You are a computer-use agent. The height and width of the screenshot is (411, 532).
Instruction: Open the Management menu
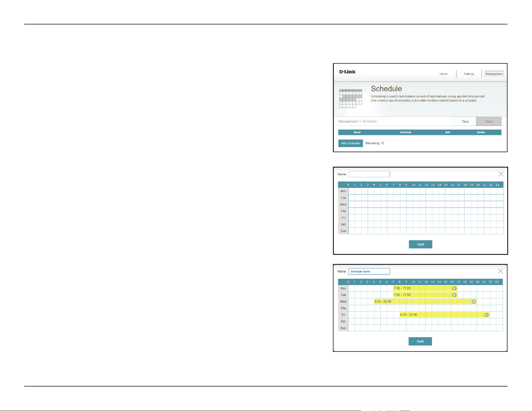coord(494,74)
